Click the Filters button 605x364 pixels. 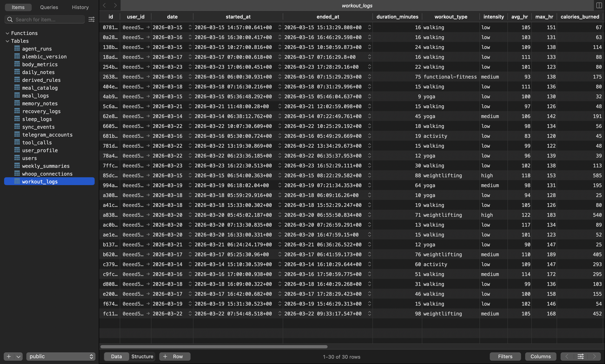point(505,356)
